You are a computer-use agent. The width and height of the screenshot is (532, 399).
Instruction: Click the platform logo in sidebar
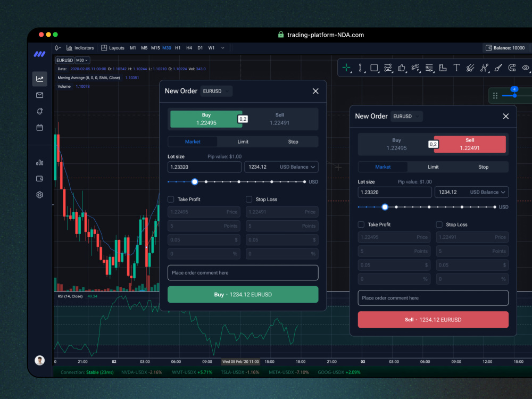tap(40, 54)
